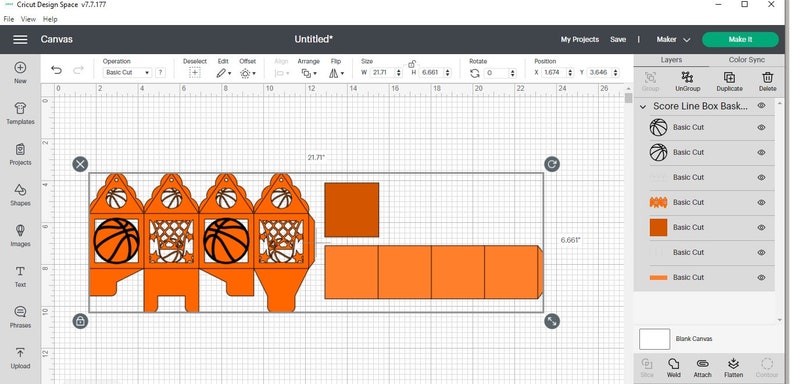Delete selected layer with trash icon
This screenshot has height=384, width=794.
pos(768,77)
